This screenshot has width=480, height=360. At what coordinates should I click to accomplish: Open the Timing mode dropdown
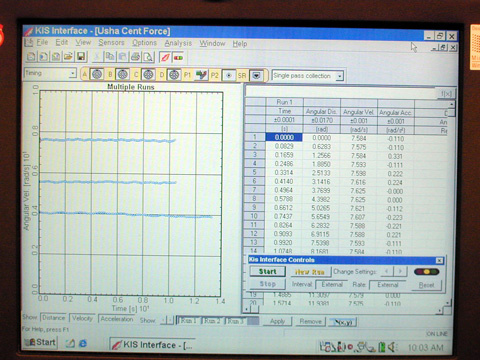click(73, 73)
